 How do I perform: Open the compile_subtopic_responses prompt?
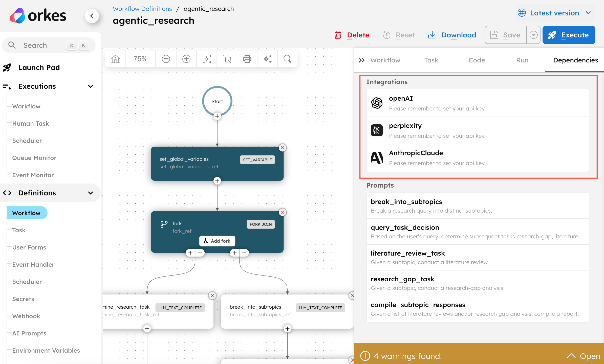pos(478,309)
